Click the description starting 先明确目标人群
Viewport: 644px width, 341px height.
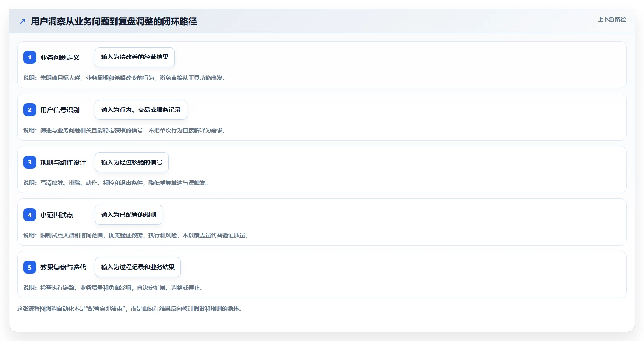coord(124,78)
